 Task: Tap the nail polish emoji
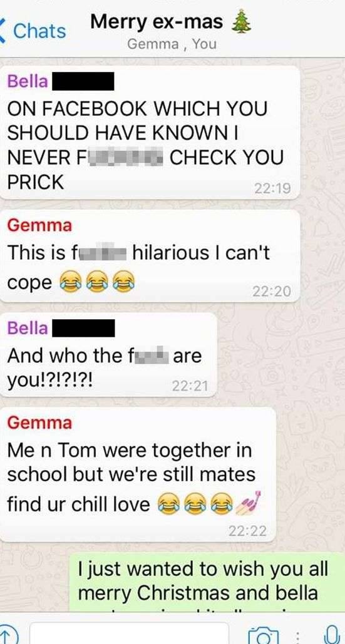249,504
